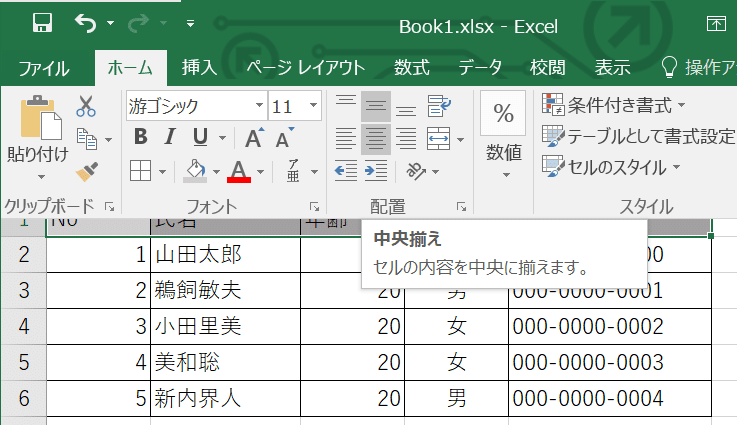
Task: Customize the Quick Access Toolbar dropdown
Action: (190, 23)
